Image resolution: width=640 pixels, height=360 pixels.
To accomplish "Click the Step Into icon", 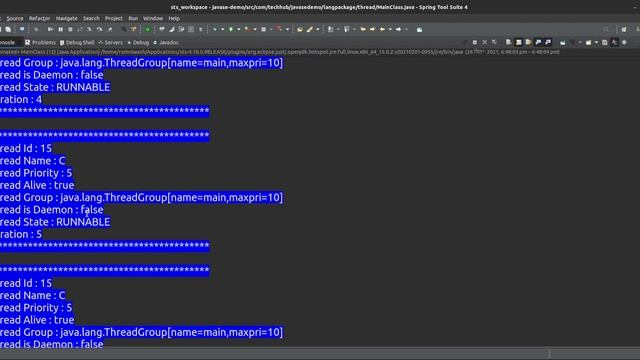I will point(89,29).
